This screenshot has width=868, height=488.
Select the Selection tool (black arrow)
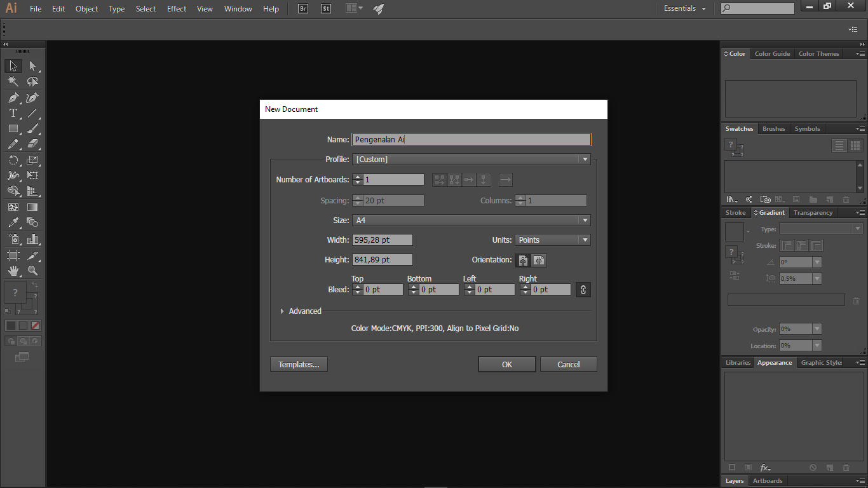click(x=13, y=65)
